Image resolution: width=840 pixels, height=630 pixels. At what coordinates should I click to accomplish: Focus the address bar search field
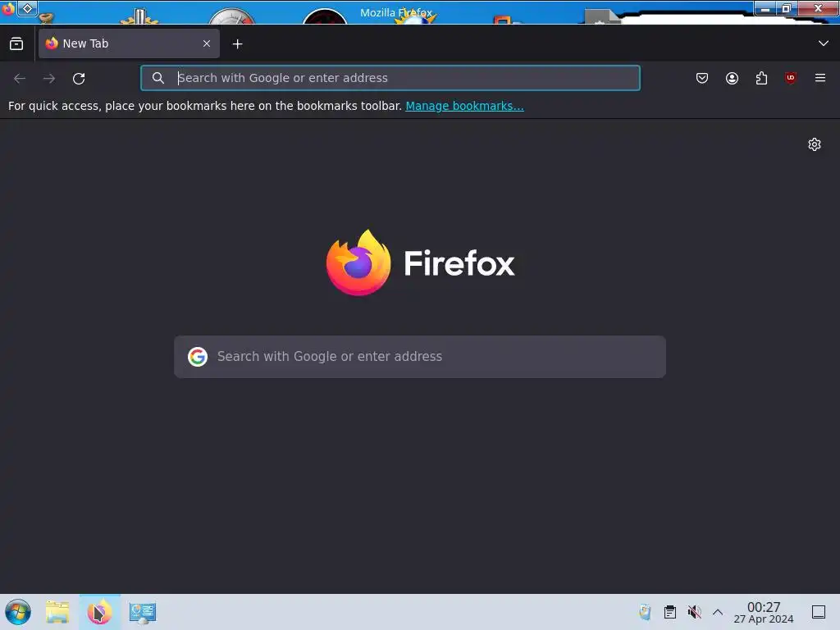click(x=390, y=78)
